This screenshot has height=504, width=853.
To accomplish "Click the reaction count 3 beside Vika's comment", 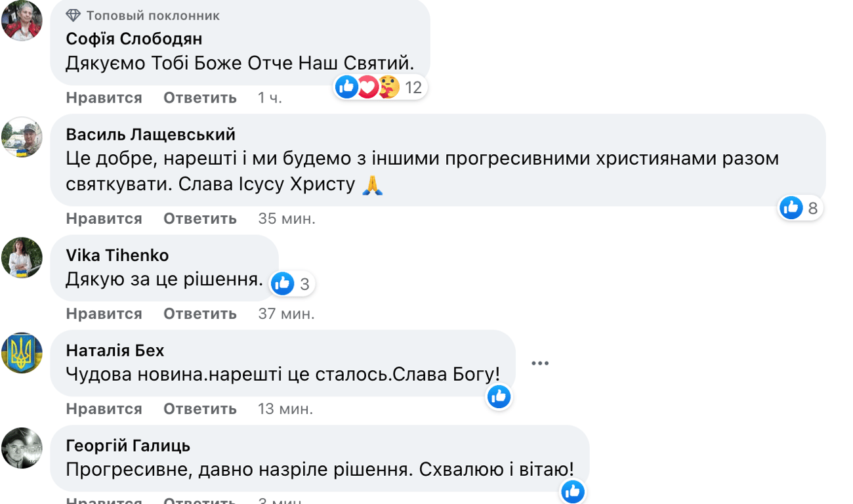I will pos(304,283).
